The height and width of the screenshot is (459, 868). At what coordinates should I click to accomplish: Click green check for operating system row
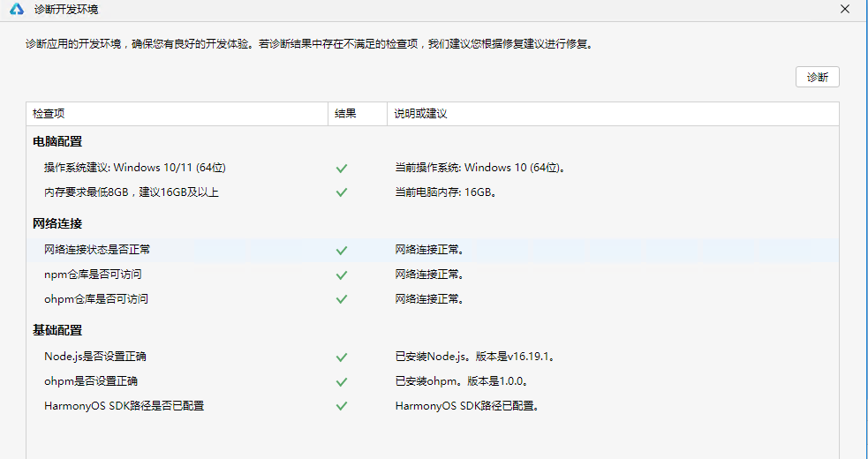click(342, 168)
